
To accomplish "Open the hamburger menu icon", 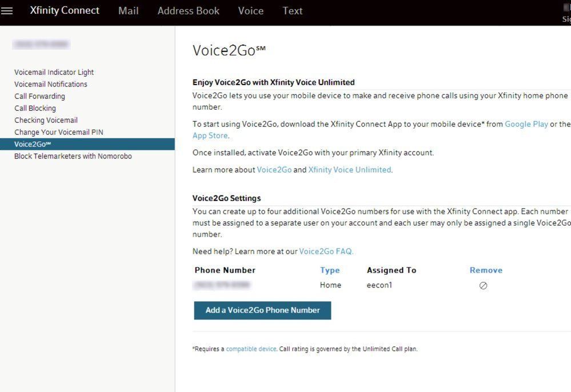I will pos(7,11).
